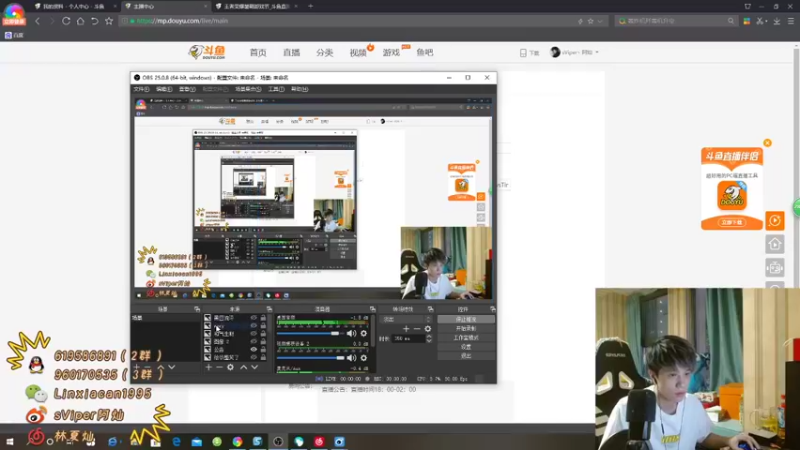Click 停止推流 button in OBS controls
The image size is (800, 450).
click(x=466, y=319)
